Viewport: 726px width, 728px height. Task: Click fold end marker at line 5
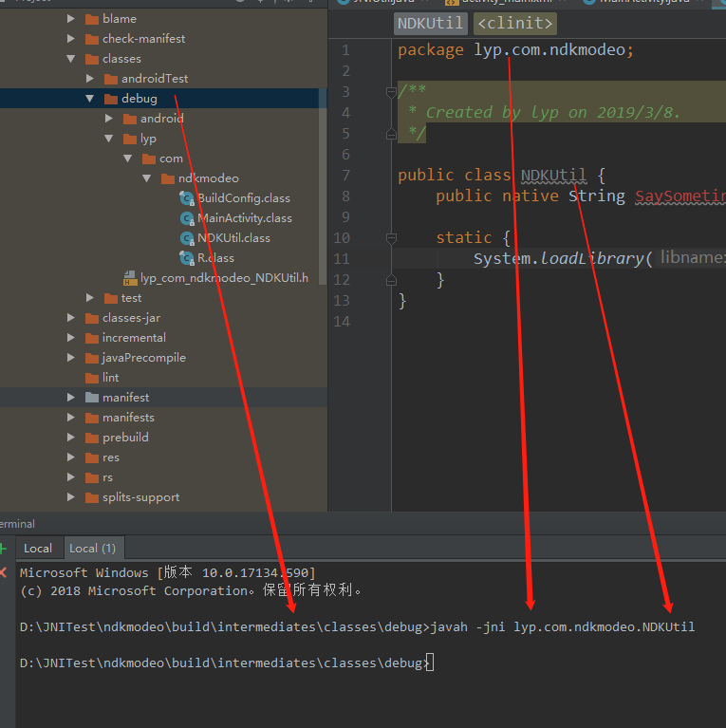391,134
